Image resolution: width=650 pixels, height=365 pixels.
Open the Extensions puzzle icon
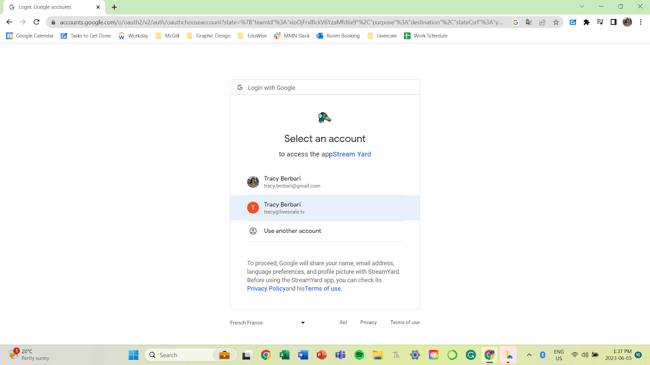pyautogui.click(x=586, y=22)
